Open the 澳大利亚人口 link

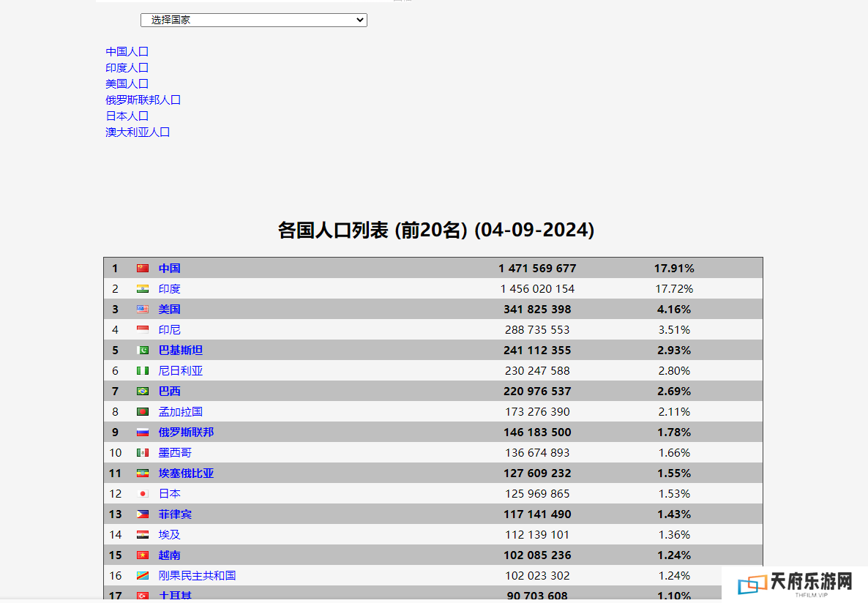[x=138, y=132]
